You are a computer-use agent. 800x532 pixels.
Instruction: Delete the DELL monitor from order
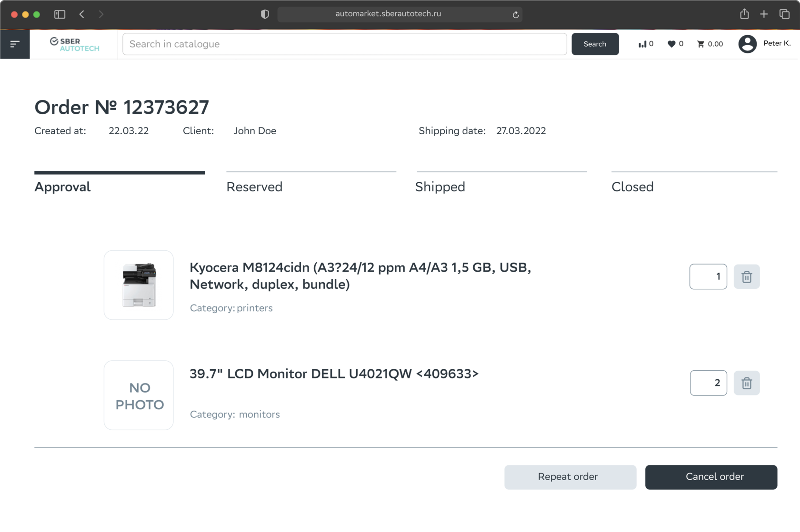[x=746, y=383]
